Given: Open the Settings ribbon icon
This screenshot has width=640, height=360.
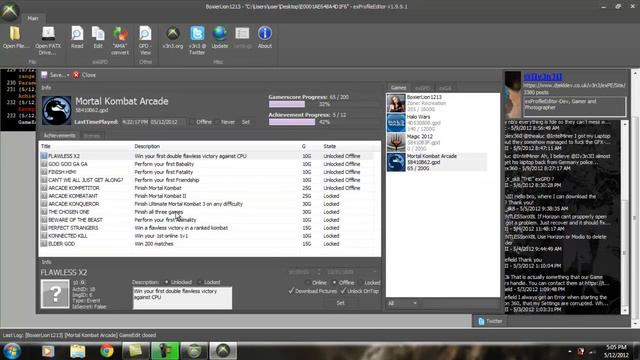Looking at the screenshot, I should [242, 33].
